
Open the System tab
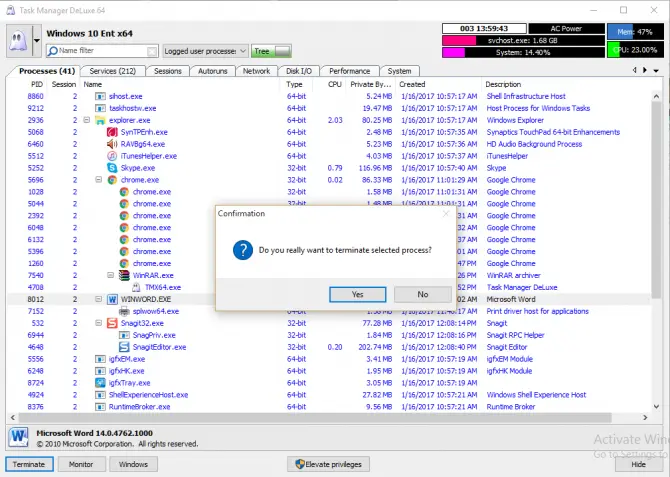click(x=399, y=71)
